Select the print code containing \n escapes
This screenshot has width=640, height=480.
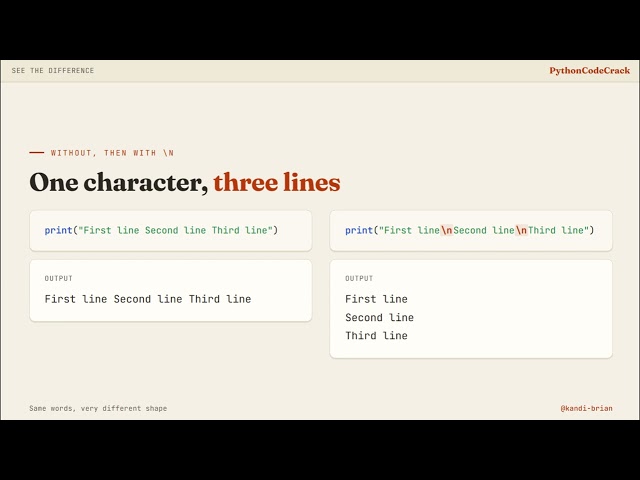pyautogui.click(x=469, y=230)
